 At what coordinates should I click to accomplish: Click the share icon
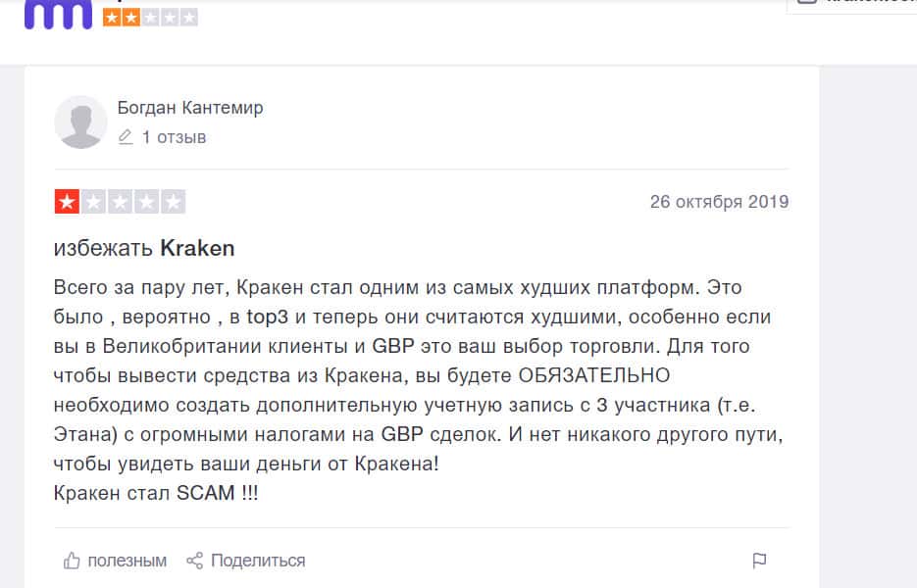[194, 561]
